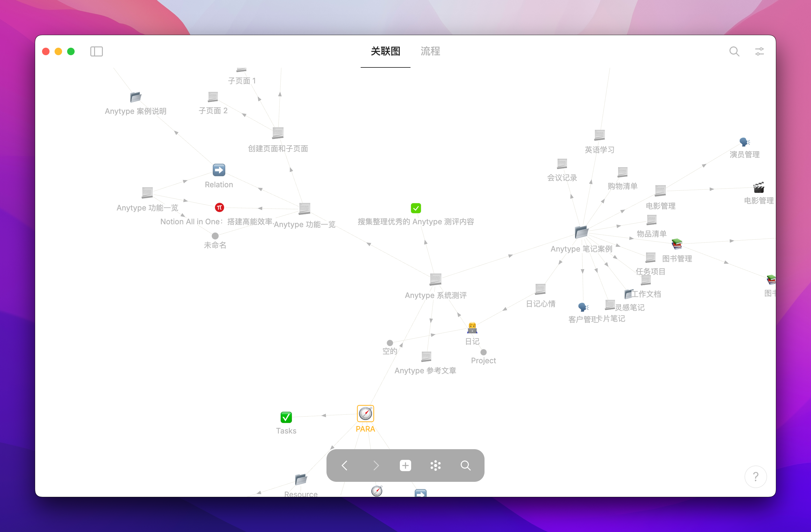The height and width of the screenshot is (532, 811).
Task: Select green check 搜集整理优秀的 Anytype 测评内容 node
Action: (416, 208)
